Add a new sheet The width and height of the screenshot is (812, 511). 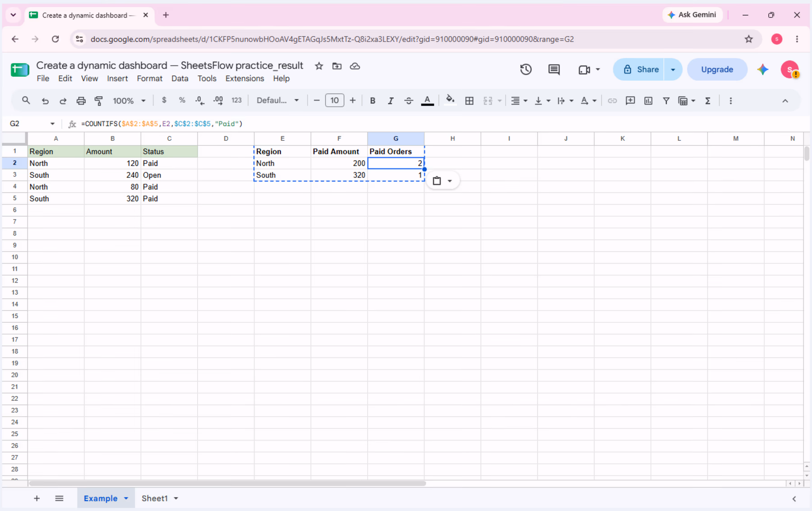[x=37, y=498]
